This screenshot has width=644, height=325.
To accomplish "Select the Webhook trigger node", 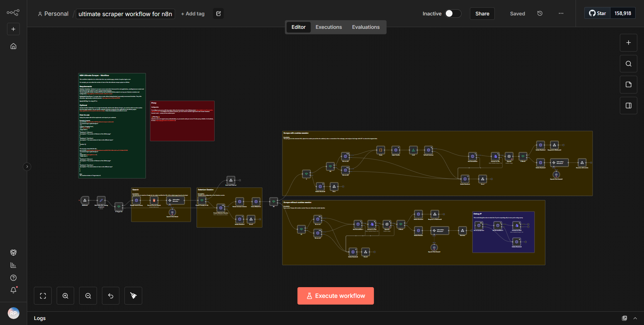I will tap(85, 200).
